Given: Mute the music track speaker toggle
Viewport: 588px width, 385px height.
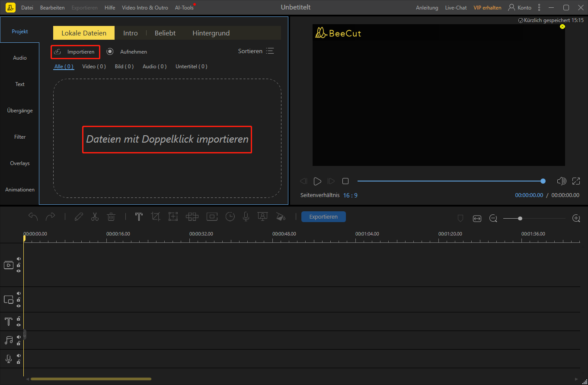Looking at the screenshot, I should click(x=19, y=337).
